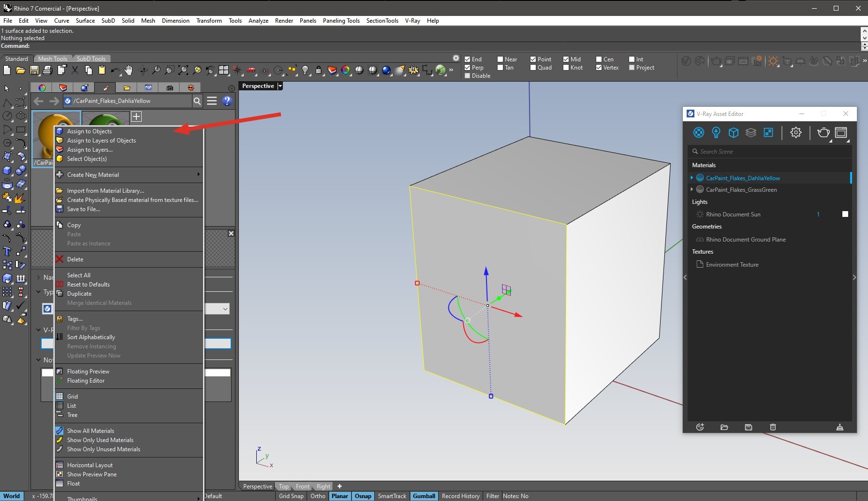
Task: Click the Save floppy disk icon in Standard toolbar
Action: click(x=34, y=70)
